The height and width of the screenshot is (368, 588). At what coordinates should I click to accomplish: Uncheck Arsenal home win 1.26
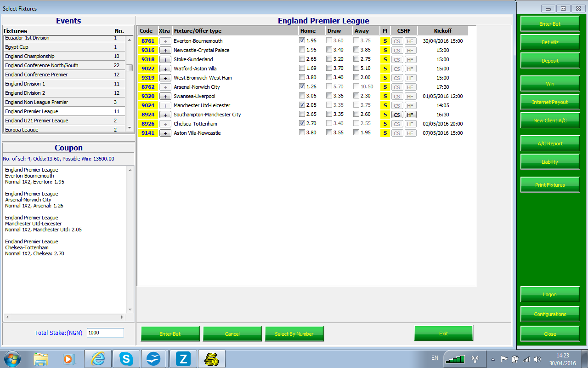pyautogui.click(x=302, y=86)
